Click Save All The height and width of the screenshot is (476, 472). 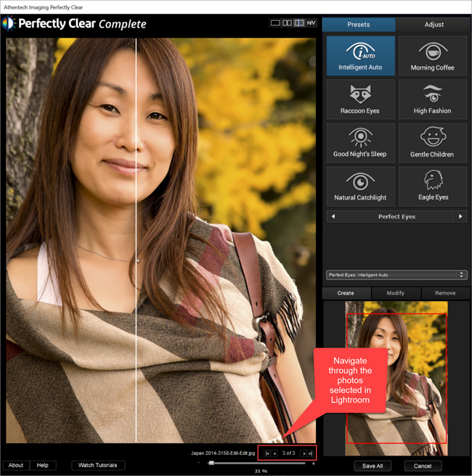tap(373, 466)
